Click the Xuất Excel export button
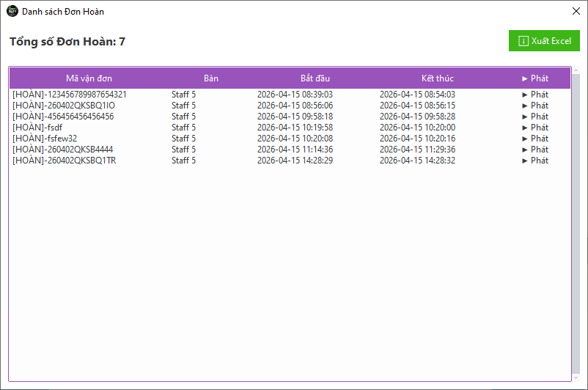 pos(544,41)
